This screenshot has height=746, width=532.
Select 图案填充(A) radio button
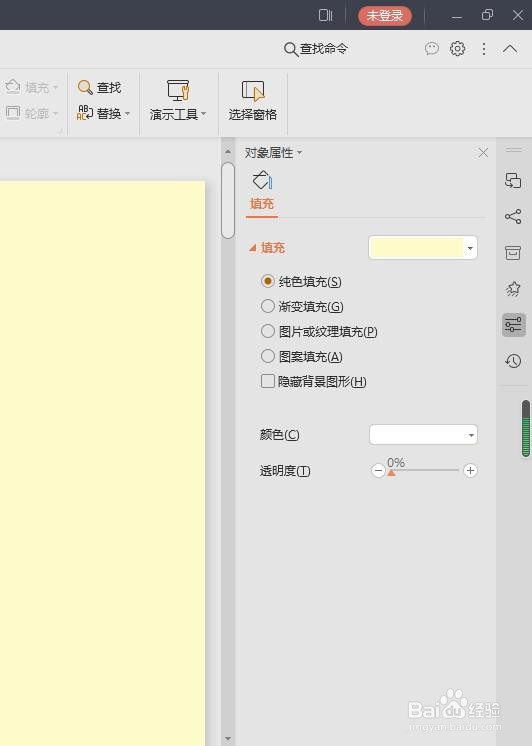(x=268, y=356)
